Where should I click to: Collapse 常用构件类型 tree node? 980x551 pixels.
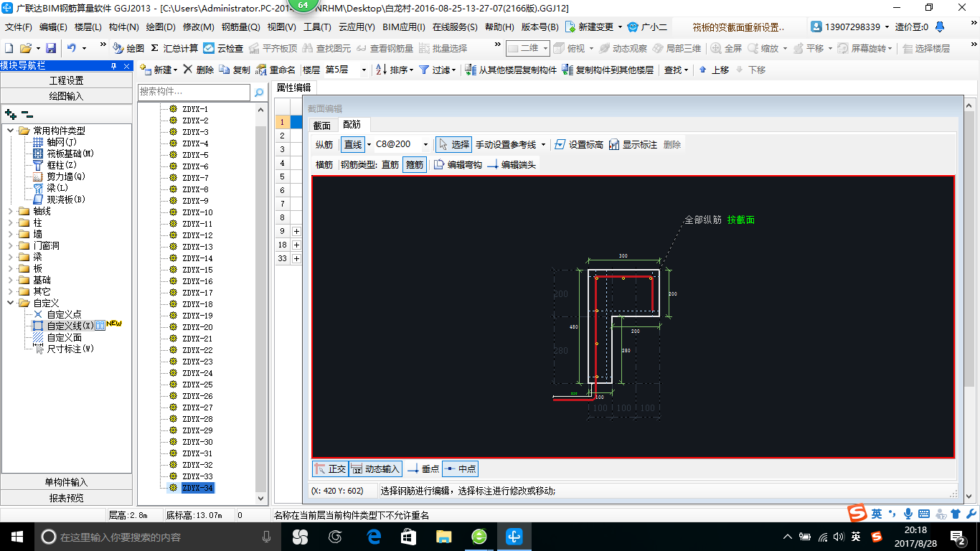pos(10,131)
